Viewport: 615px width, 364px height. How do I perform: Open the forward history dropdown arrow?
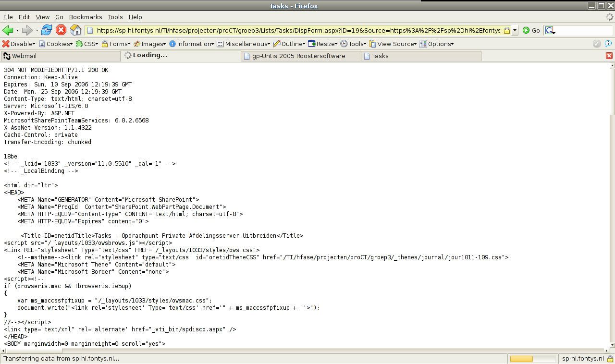(37, 30)
